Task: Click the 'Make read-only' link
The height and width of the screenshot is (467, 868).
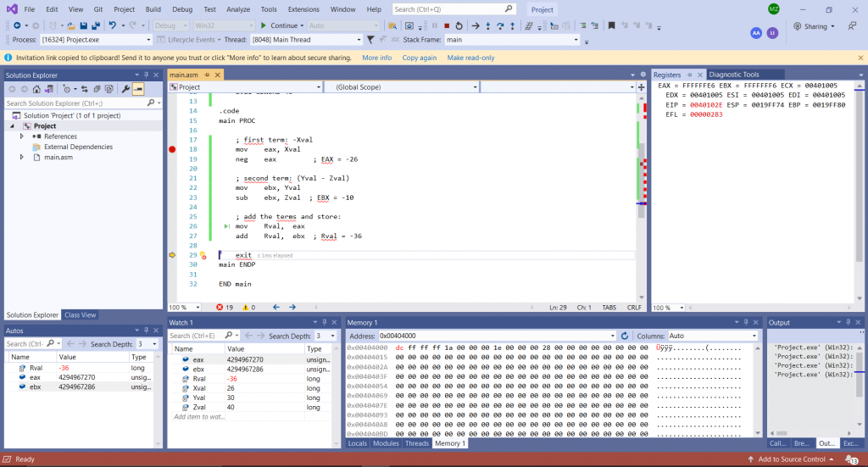Action: coord(470,58)
